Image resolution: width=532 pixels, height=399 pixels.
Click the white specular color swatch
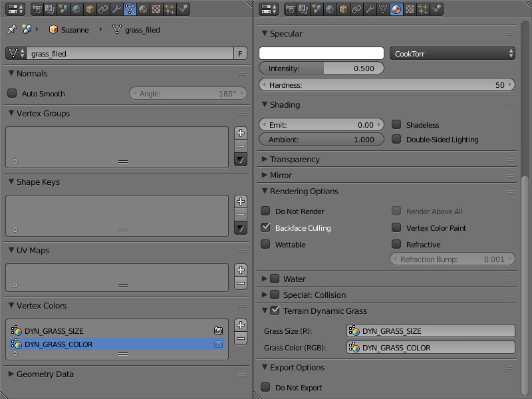click(321, 53)
